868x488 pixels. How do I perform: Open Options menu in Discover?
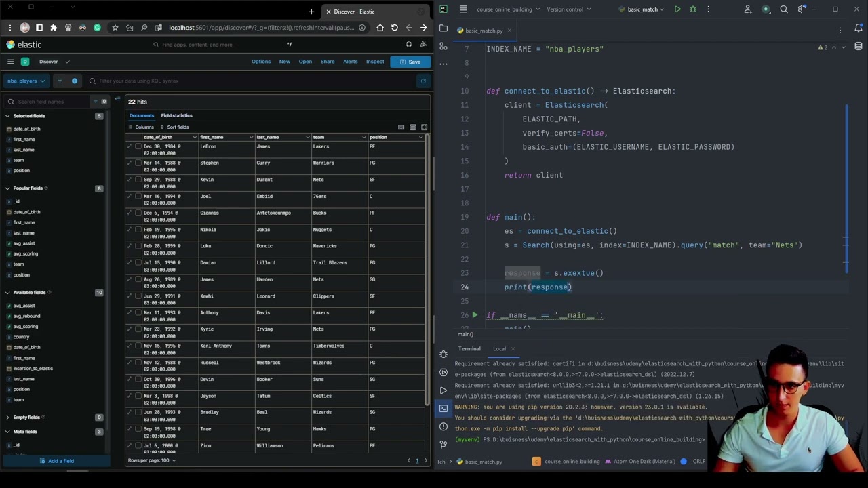pos(261,62)
